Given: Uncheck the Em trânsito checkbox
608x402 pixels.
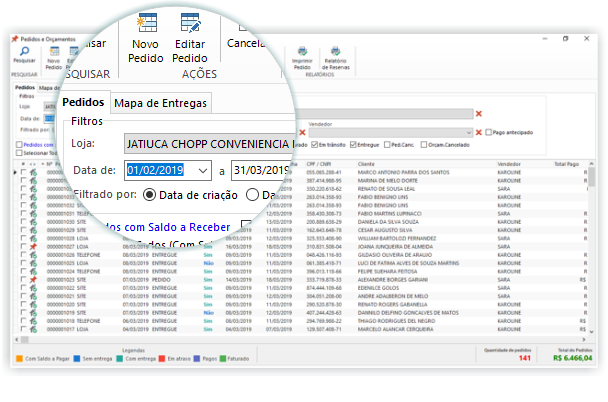Looking at the screenshot, I should click(x=314, y=145).
